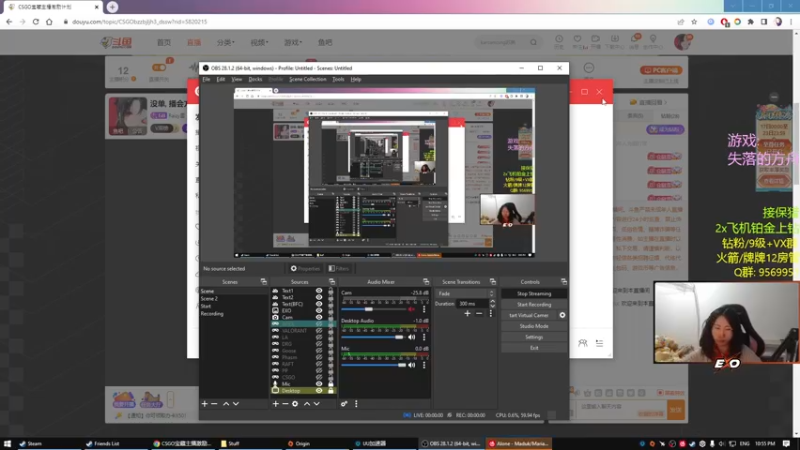Click the transition Duration input field

[471, 304]
